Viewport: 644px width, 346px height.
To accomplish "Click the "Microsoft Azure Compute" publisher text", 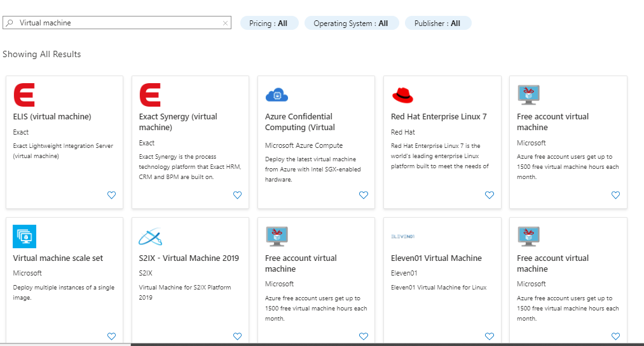I will (x=303, y=145).
